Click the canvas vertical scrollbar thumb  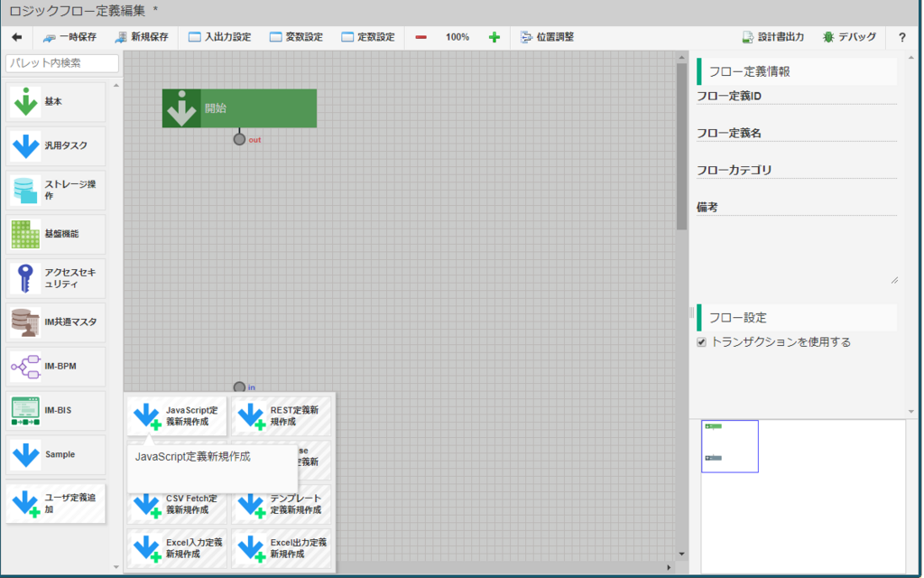click(x=682, y=145)
